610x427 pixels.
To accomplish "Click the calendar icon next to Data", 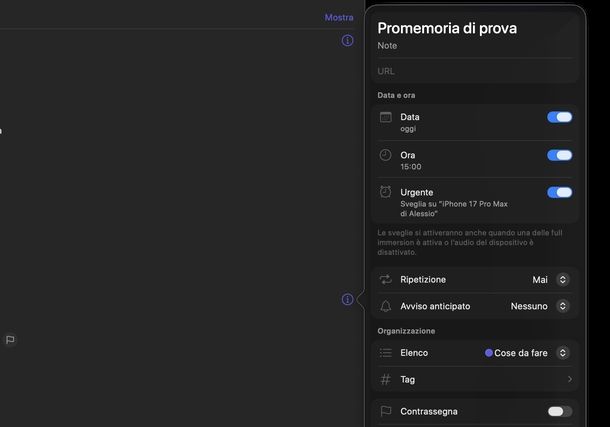I will tap(386, 117).
